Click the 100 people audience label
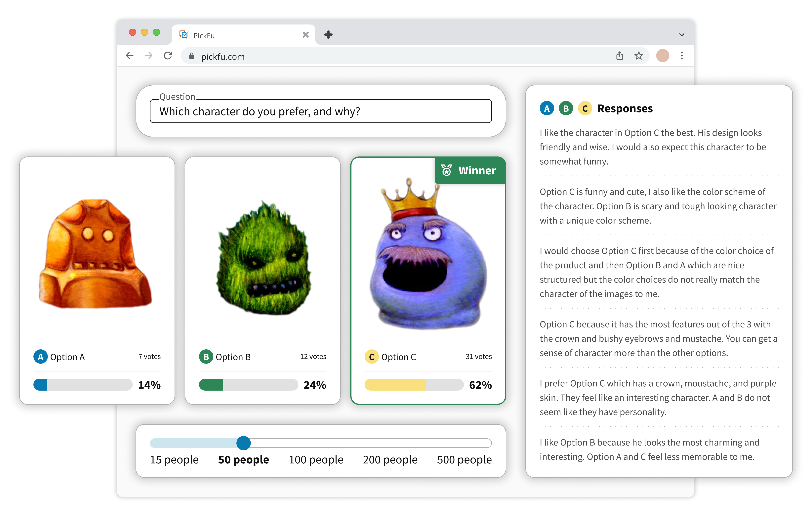The height and width of the screenshot is (516, 812). click(x=316, y=460)
